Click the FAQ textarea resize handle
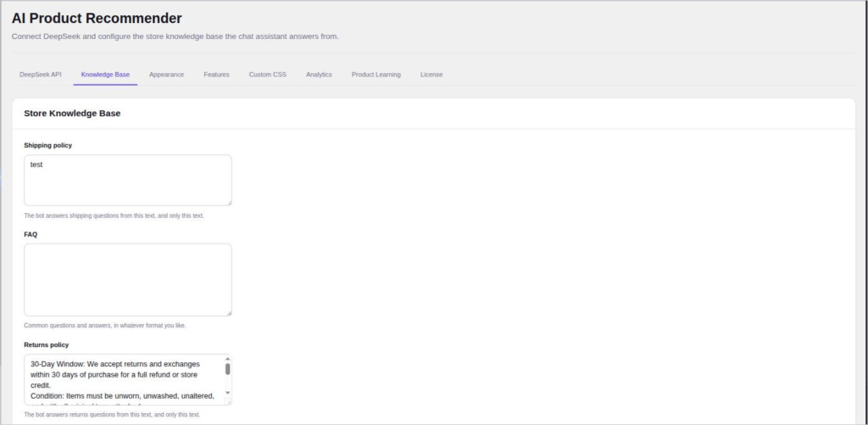This screenshot has height=425, width=868. (229, 313)
